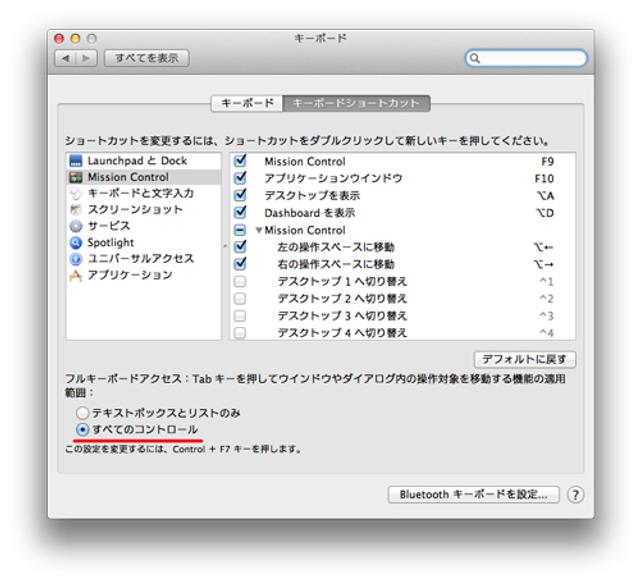Viewport: 640px width, 582px height.
Task: Open help with the question mark button
Action: click(x=576, y=495)
